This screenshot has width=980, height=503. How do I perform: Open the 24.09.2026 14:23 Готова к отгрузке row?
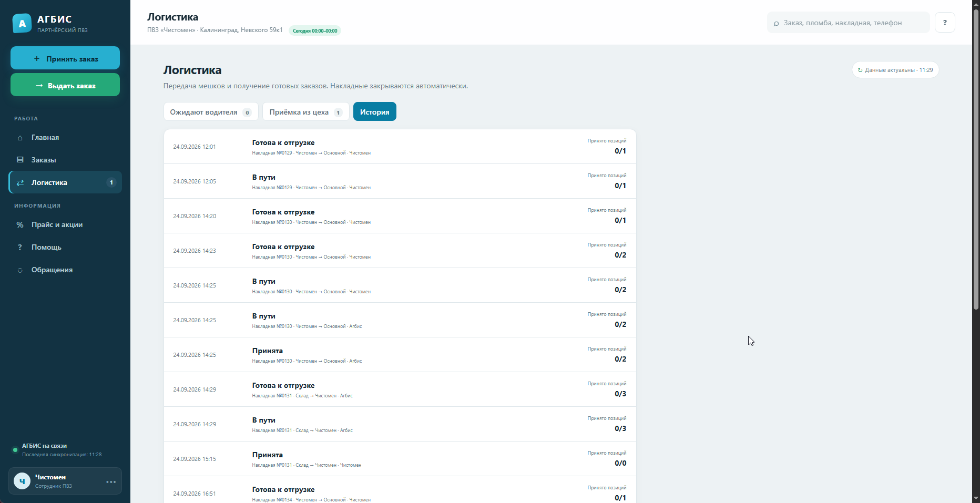400,251
